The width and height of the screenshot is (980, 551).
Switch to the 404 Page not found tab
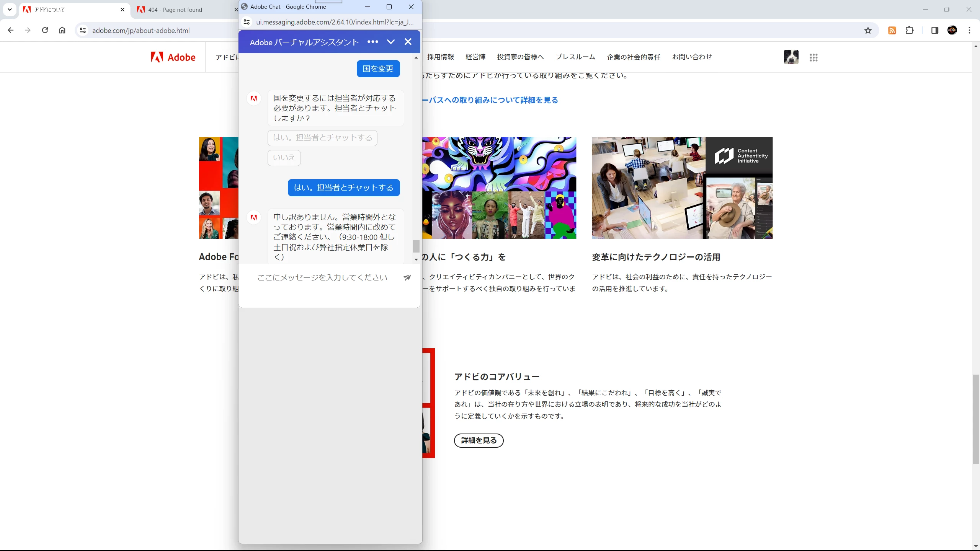[175, 10]
